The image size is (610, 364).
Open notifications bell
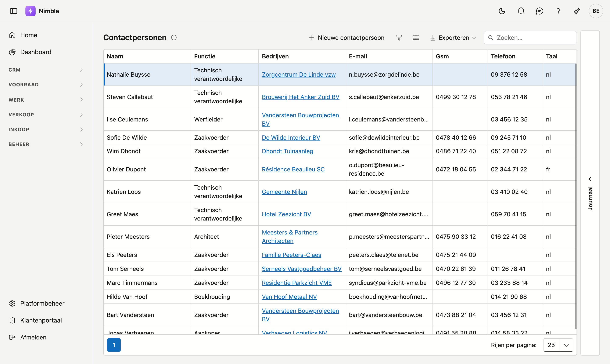click(x=521, y=11)
